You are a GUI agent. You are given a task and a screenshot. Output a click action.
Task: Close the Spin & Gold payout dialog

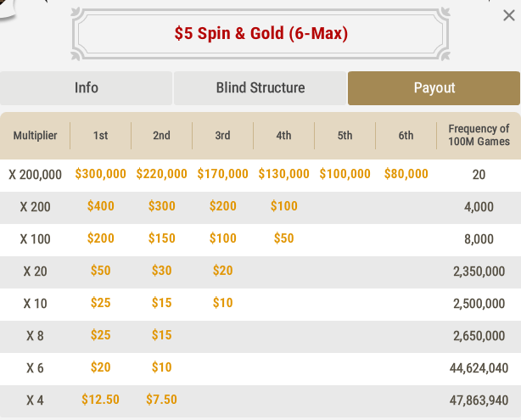coord(508,15)
